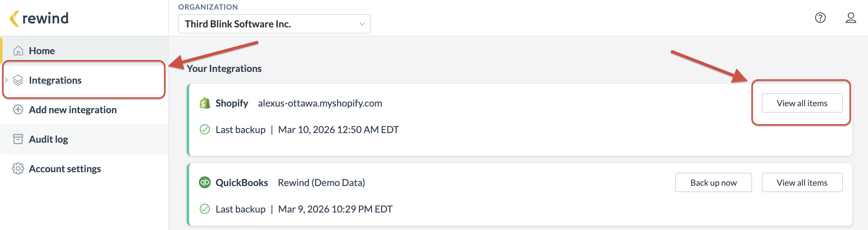
Task: Expand the Integrations sidebar chevron
Action: coord(6,80)
